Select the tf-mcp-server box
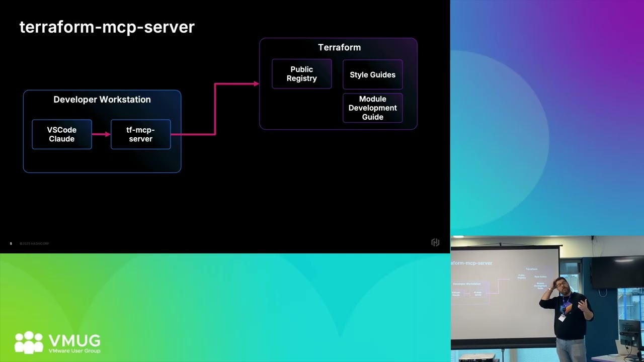644x362 pixels. pos(141,134)
